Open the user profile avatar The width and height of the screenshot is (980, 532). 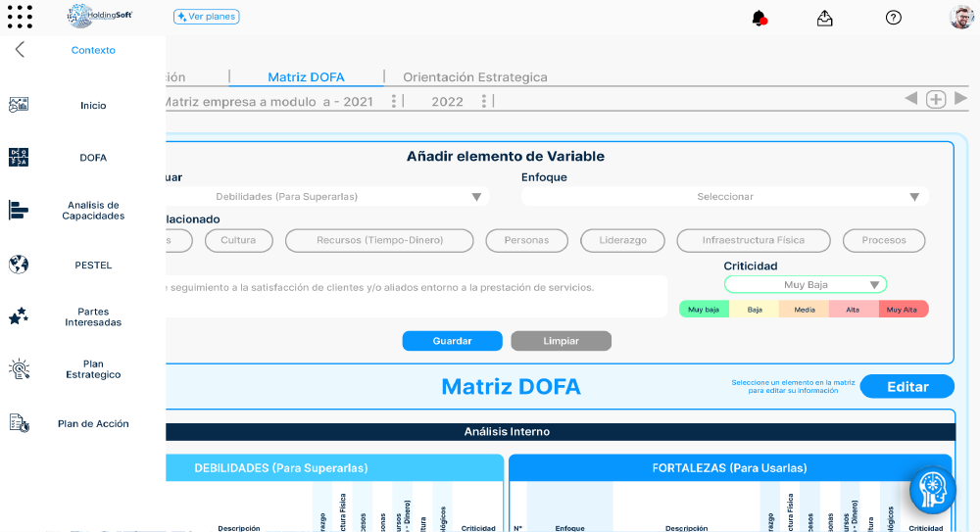click(x=961, y=17)
